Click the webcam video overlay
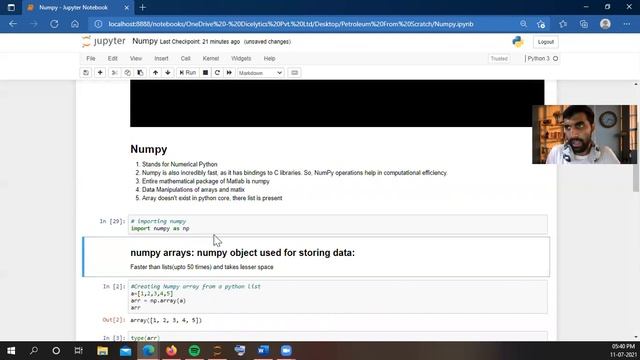The image size is (640, 360). [x=584, y=134]
